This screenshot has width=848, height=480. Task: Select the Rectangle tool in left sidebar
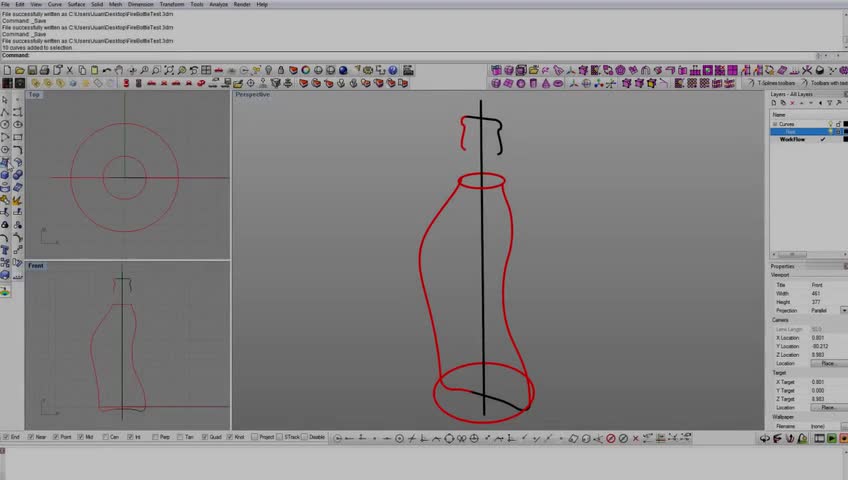coord(17,137)
